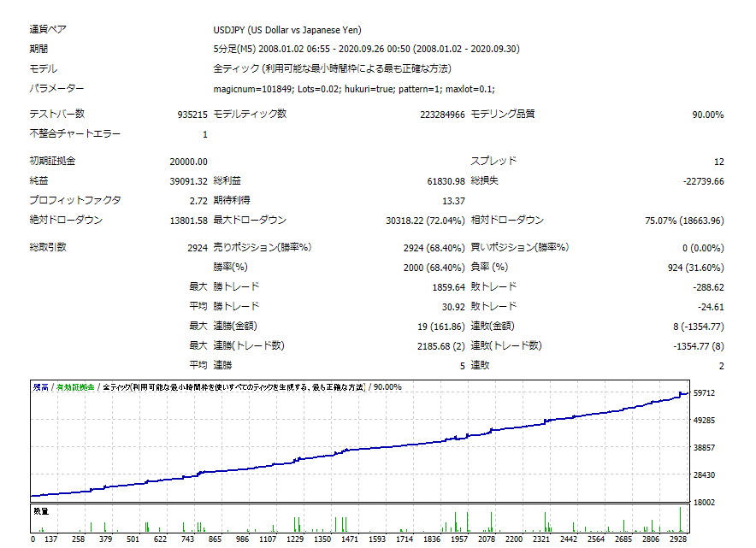Click the 2928 tick on the horizontal axis
Image resolution: width=756 pixels, height=548 pixels.
point(680,539)
